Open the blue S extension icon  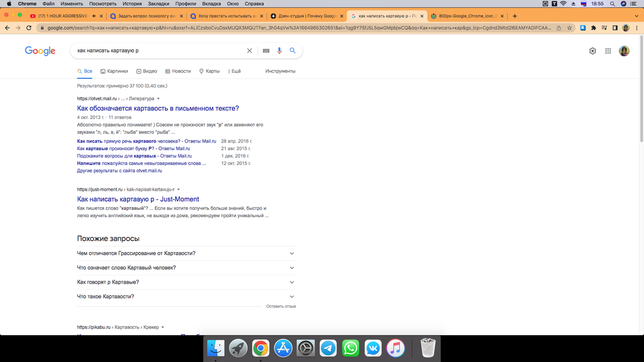[x=583, y=27]
